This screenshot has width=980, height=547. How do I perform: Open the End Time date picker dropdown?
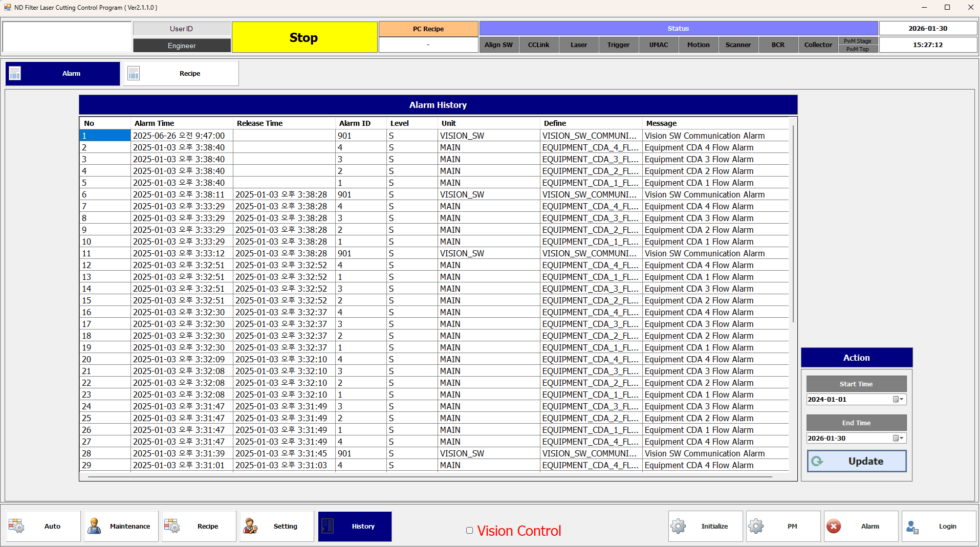pyautogui.click(x=898, y=438)
